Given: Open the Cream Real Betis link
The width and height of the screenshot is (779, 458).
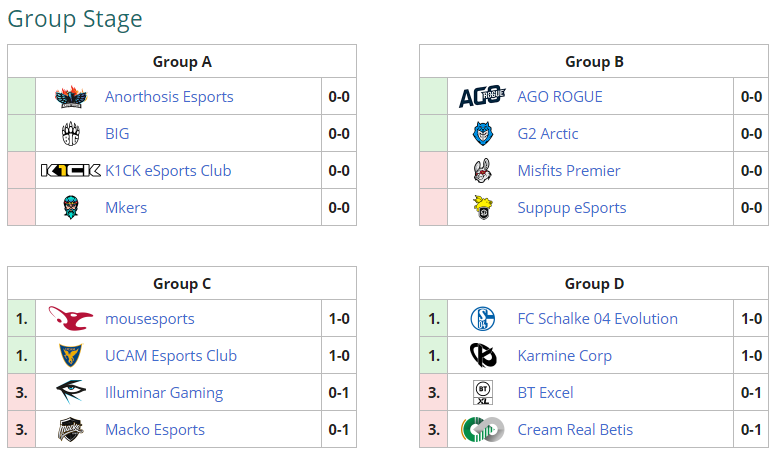Looking at the screenshot, I should click(x=575, y=430).
